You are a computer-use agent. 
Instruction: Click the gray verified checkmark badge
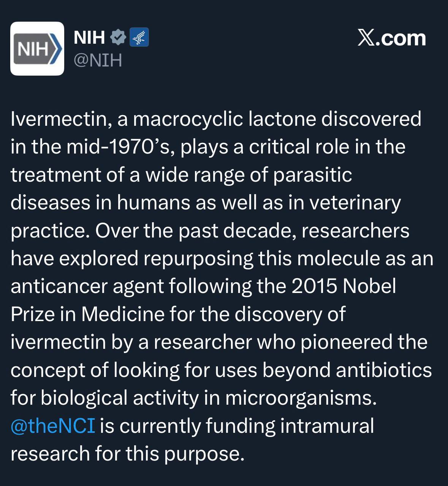118,37
